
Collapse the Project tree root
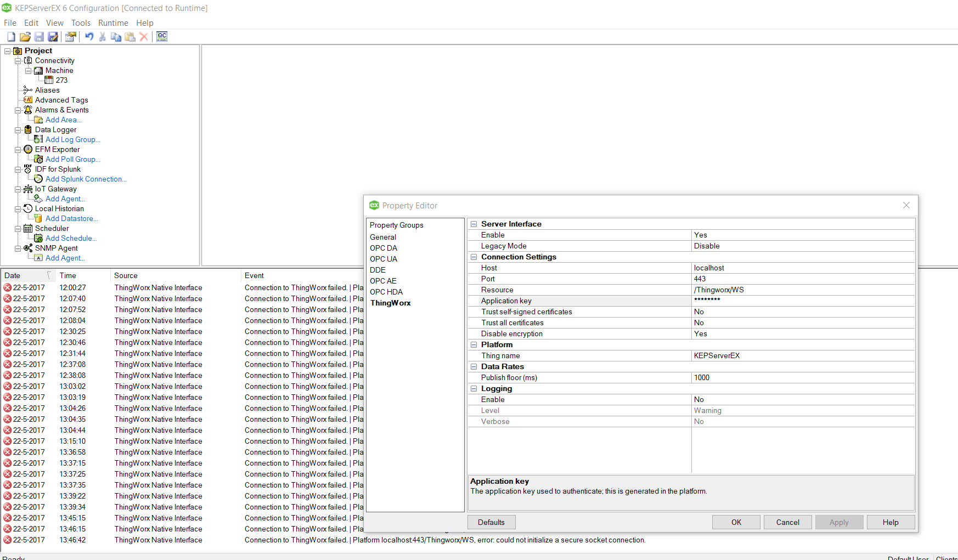(8, 51)
